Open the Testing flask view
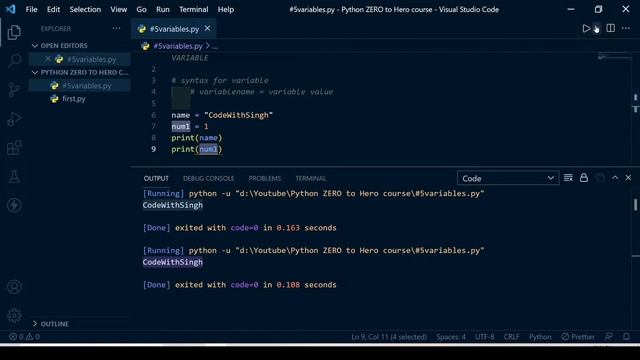 point(14,177)
